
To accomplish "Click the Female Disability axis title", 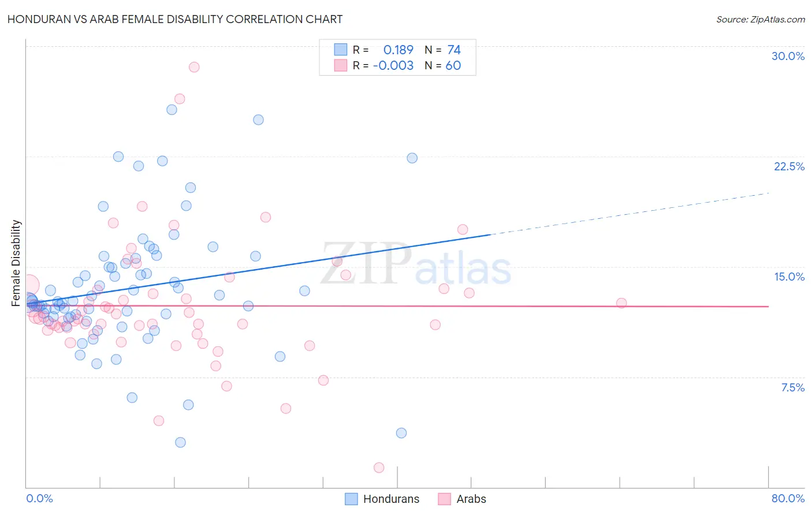I will (16, 263).
